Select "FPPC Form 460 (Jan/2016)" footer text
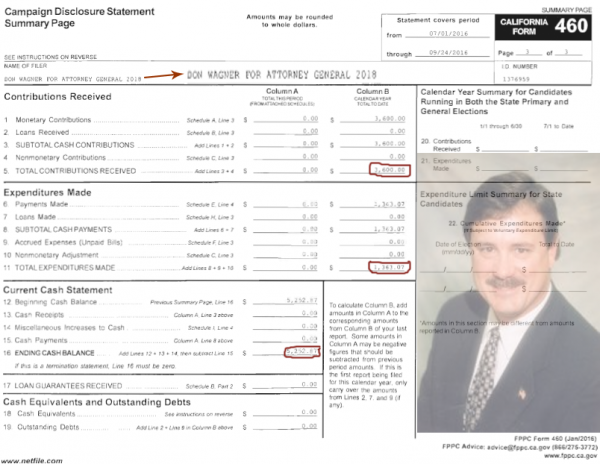The image size is (600, 464). coord(555,439)
